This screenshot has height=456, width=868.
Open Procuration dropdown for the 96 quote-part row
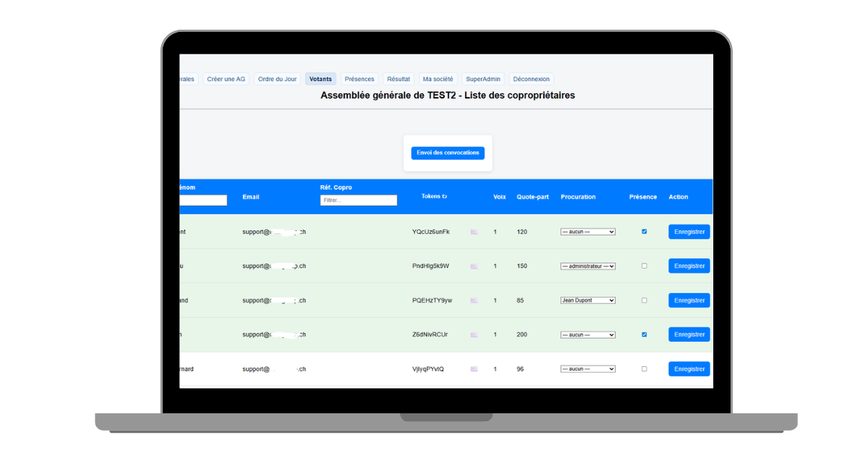coord(588,369)
